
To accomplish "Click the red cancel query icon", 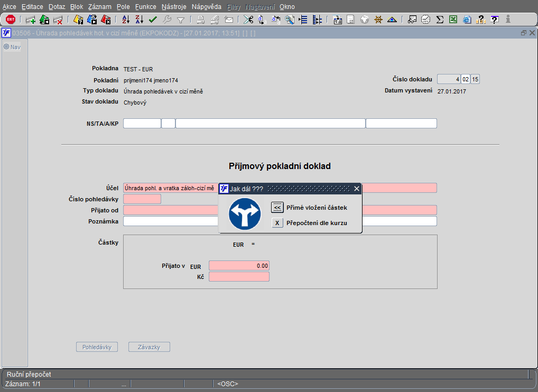I will pos(106,20).
